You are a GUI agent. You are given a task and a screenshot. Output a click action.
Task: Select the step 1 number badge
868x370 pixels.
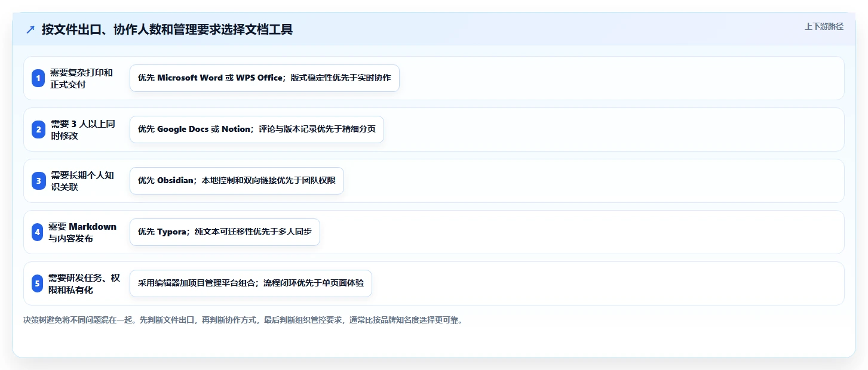coord(38,78)
